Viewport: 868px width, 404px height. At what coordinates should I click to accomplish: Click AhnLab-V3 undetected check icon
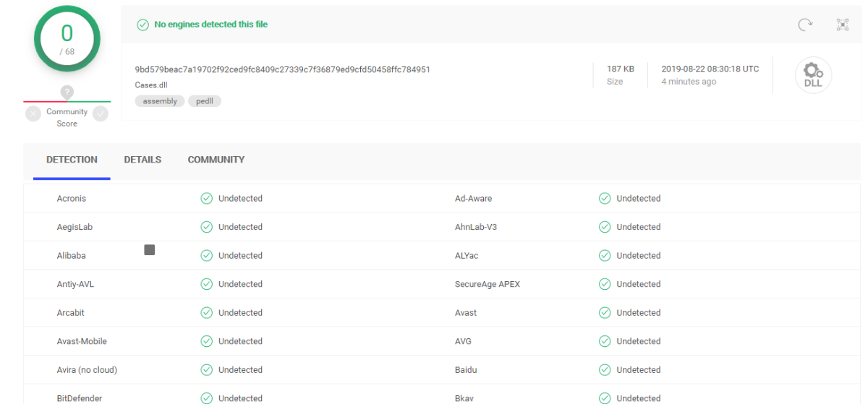click(x=605, y=227)
